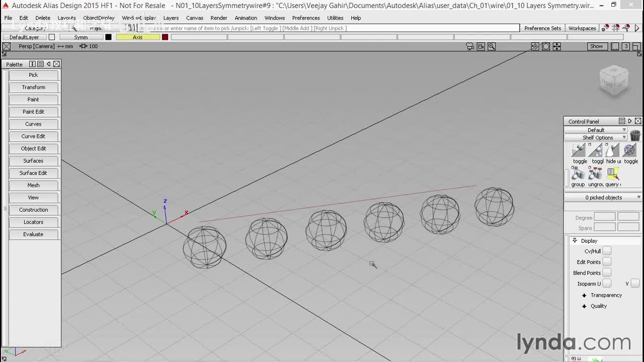Open the Palette Pick tools
This screenshot has height=362, width=644.
tap(33, 75)
